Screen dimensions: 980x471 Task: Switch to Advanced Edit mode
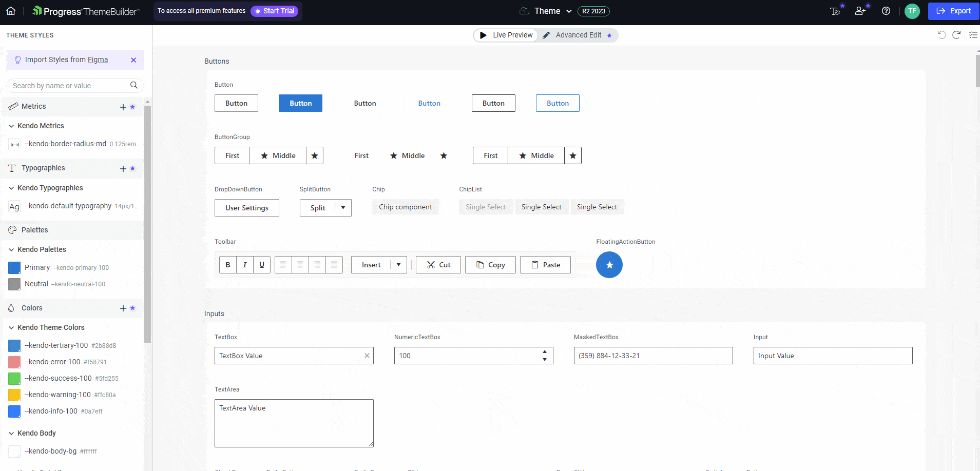[578, 35]
